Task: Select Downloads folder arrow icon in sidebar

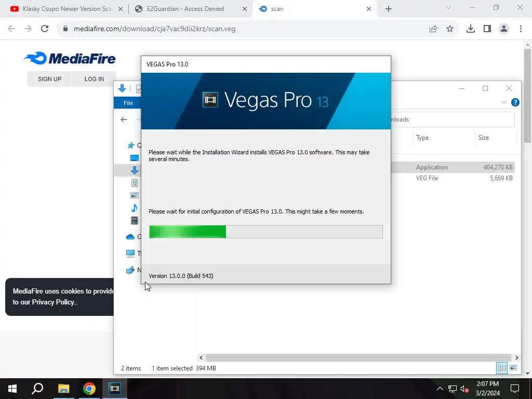Action: tap(135, 170)
